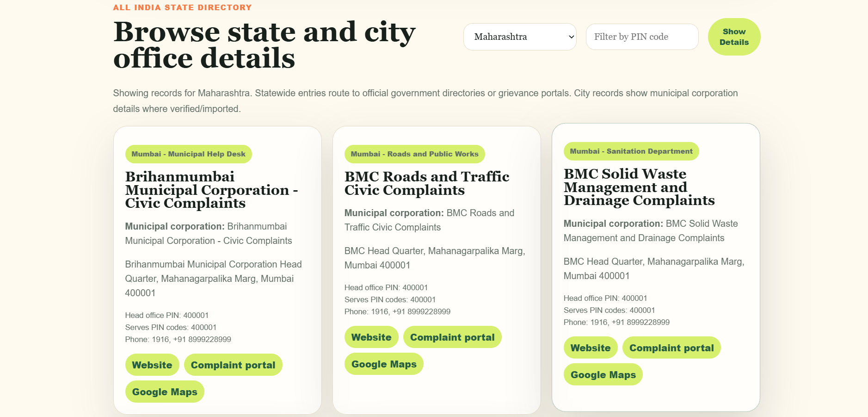868x417 pixels.
Task: Click the Filter by PIN code field
Action: [642, 37]
